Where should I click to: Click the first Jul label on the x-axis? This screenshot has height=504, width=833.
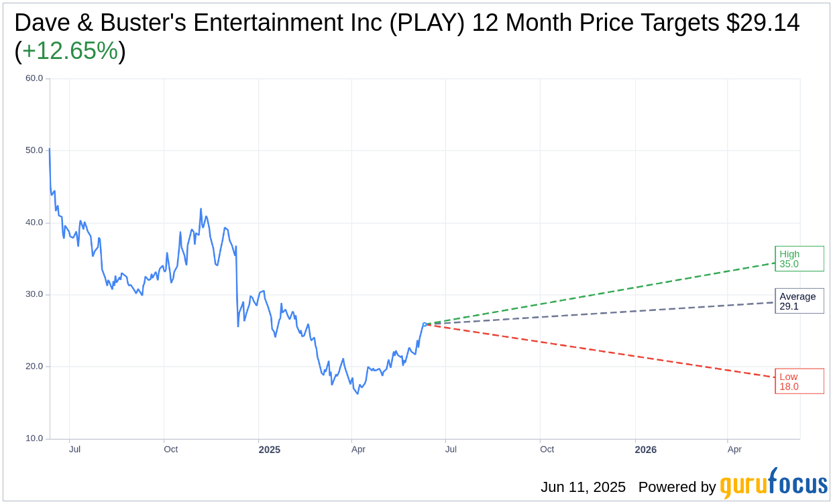click(74, 449)
